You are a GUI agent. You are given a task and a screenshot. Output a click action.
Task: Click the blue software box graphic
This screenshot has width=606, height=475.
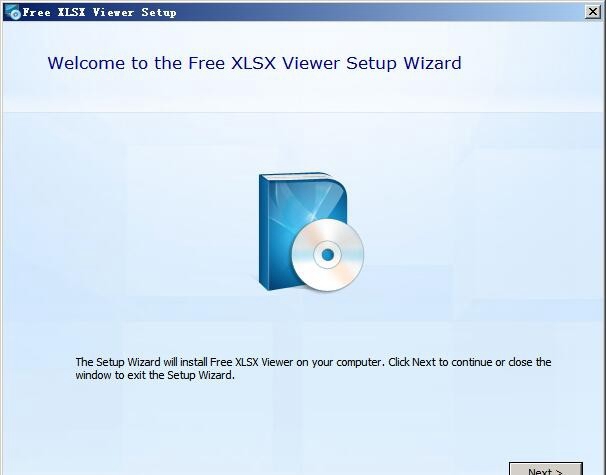302,231
